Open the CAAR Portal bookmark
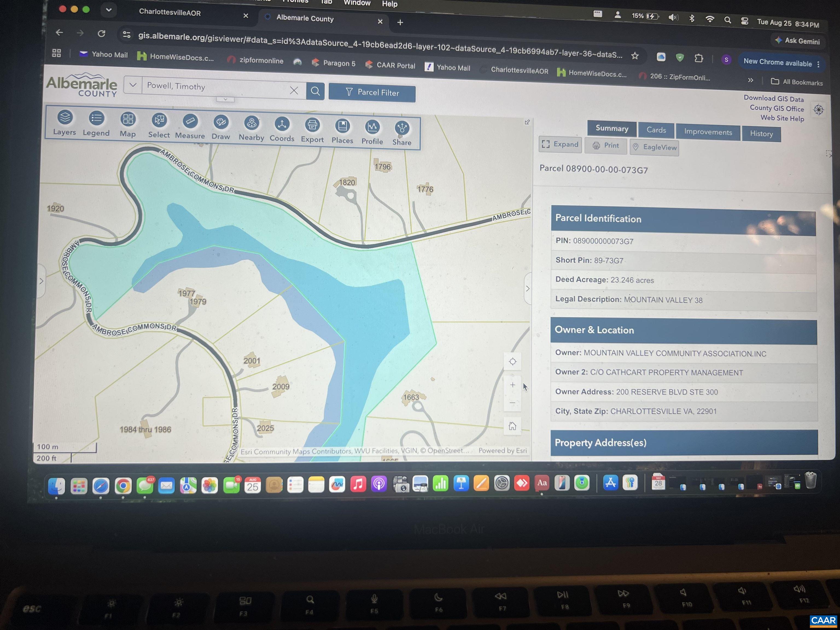The width and height of the screenshot is (840, 630). pos(390,65)
